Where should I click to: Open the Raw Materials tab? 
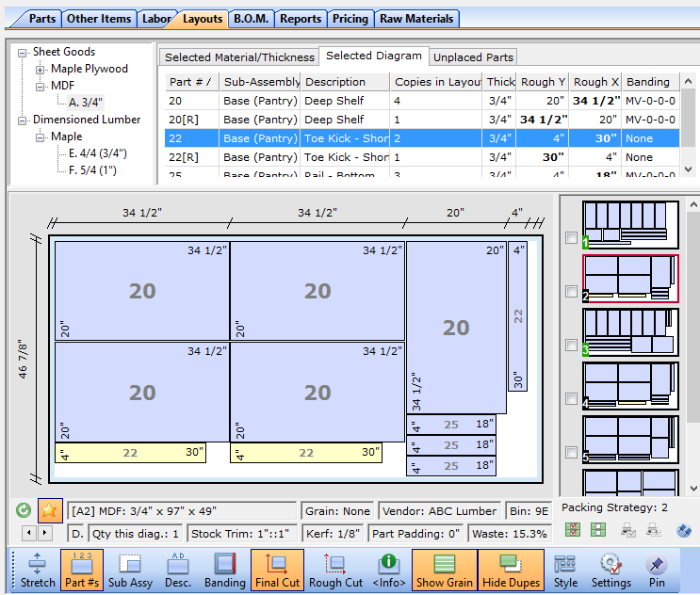point(416,19)
